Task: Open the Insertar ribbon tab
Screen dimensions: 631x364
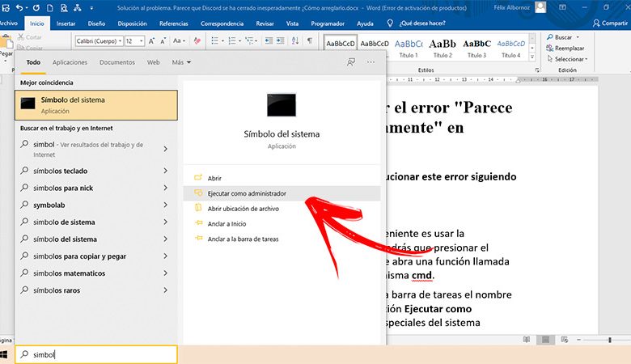Action: click(x=66, y=23)
